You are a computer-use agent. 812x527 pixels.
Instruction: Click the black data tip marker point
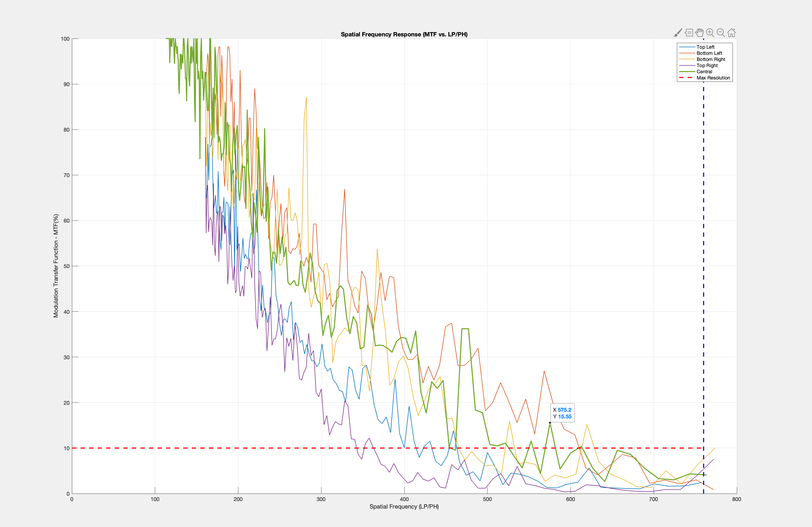(550, 423)
